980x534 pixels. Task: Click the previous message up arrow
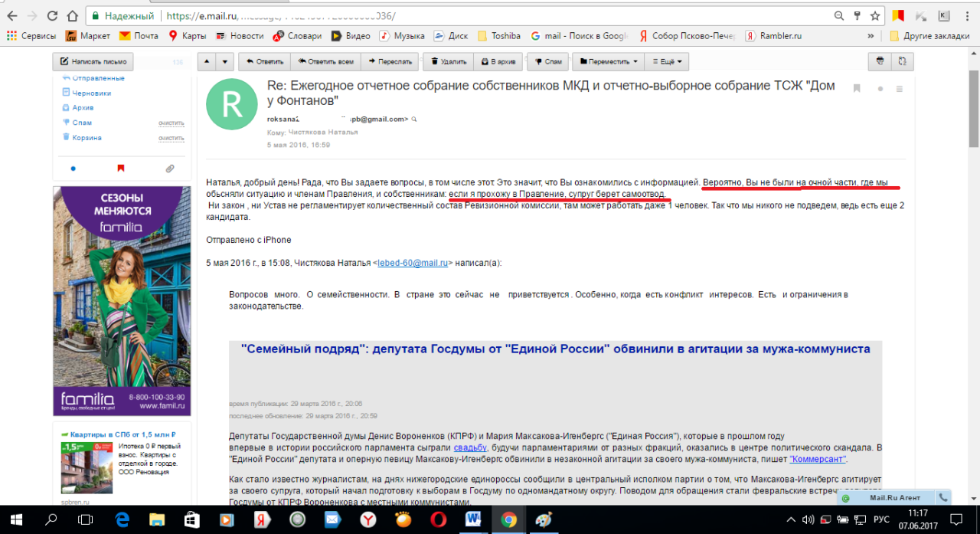[207, 61]
